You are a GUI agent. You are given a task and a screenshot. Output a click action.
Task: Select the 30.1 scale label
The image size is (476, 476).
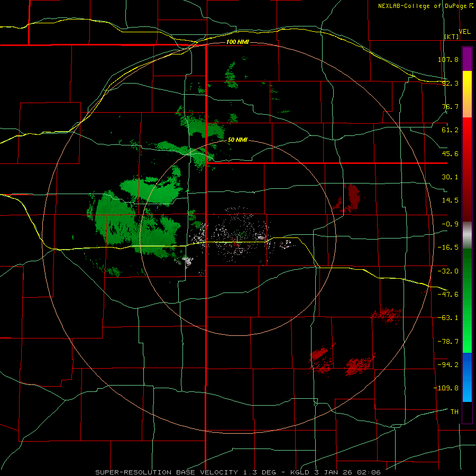point(450,177)
